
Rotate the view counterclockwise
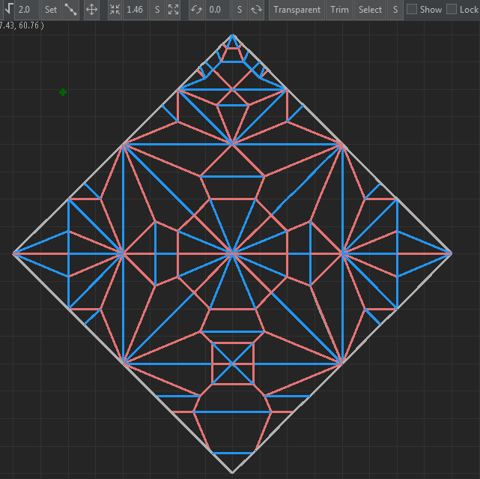click(196, 10)
